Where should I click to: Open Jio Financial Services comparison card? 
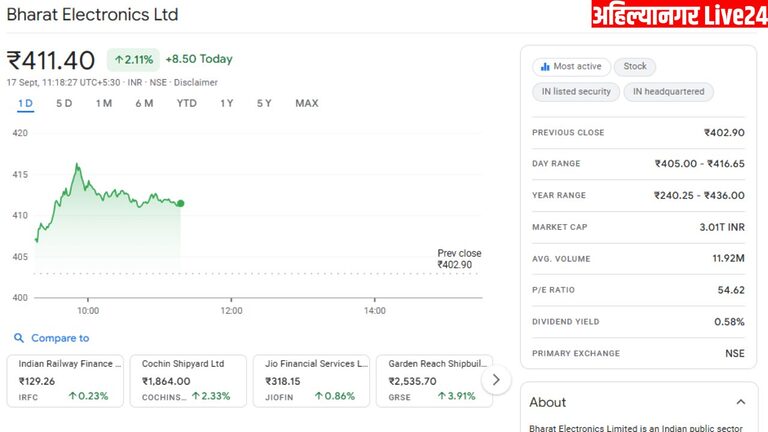tap(311, 380)
